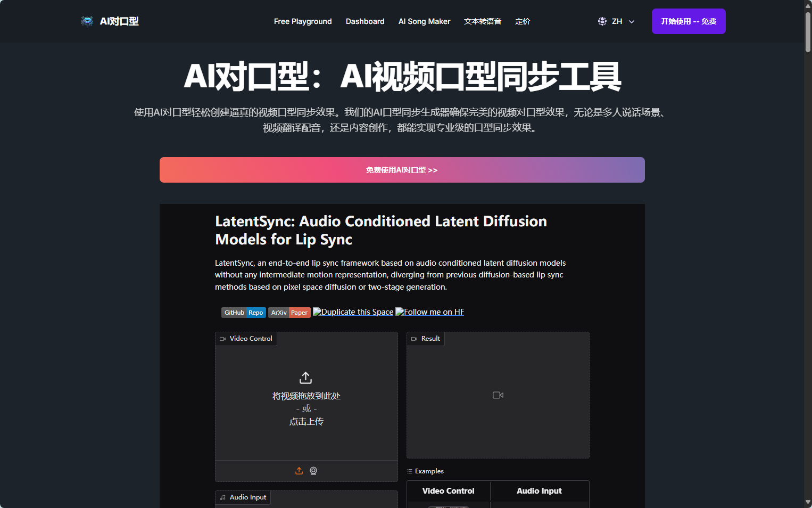Screen dimensions: 812x508
Task: Open the GitHub Repo badge
Action: (244, 313)
